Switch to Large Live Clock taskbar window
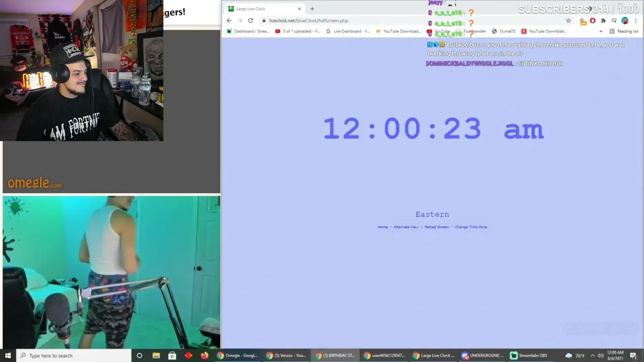Screen dimensions: 644x362 [x=433, y=355]
